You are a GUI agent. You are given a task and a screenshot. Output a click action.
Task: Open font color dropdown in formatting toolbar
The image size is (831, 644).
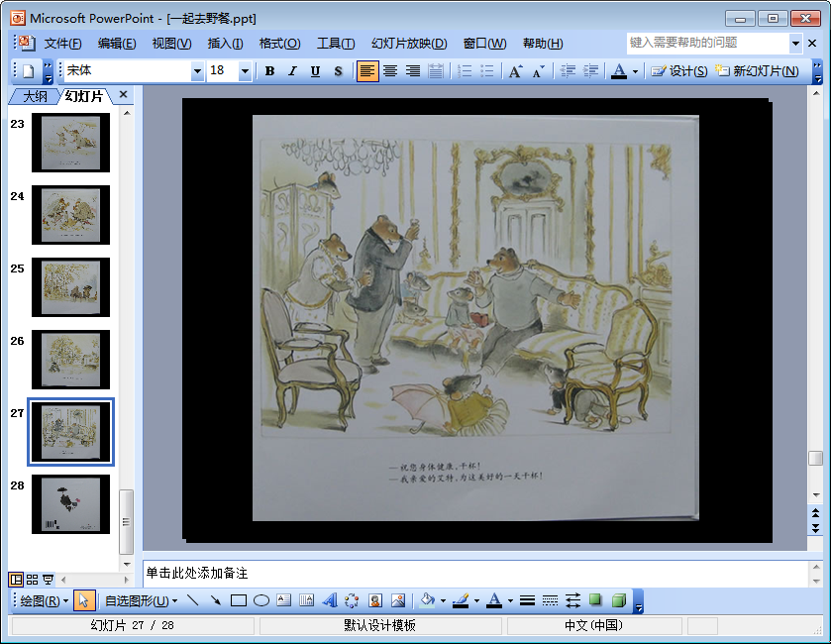636,71
